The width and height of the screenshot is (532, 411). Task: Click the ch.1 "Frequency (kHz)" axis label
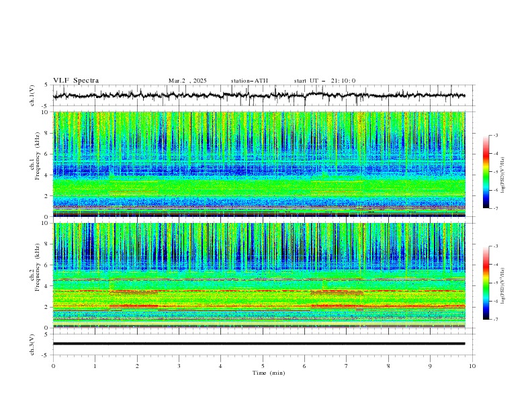[x=38, y=154]
